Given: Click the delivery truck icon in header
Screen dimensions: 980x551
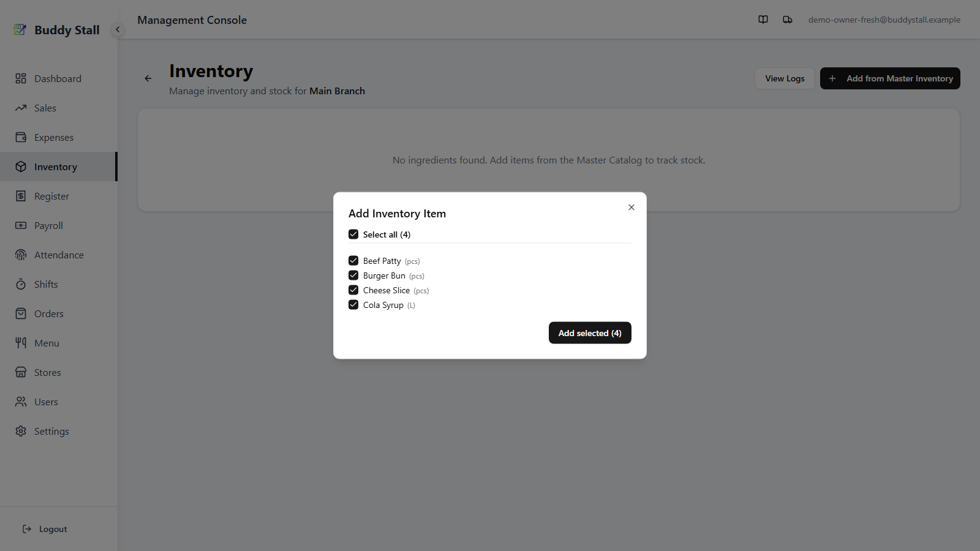Looking at the screenshot, I should [x=788, y=20].
